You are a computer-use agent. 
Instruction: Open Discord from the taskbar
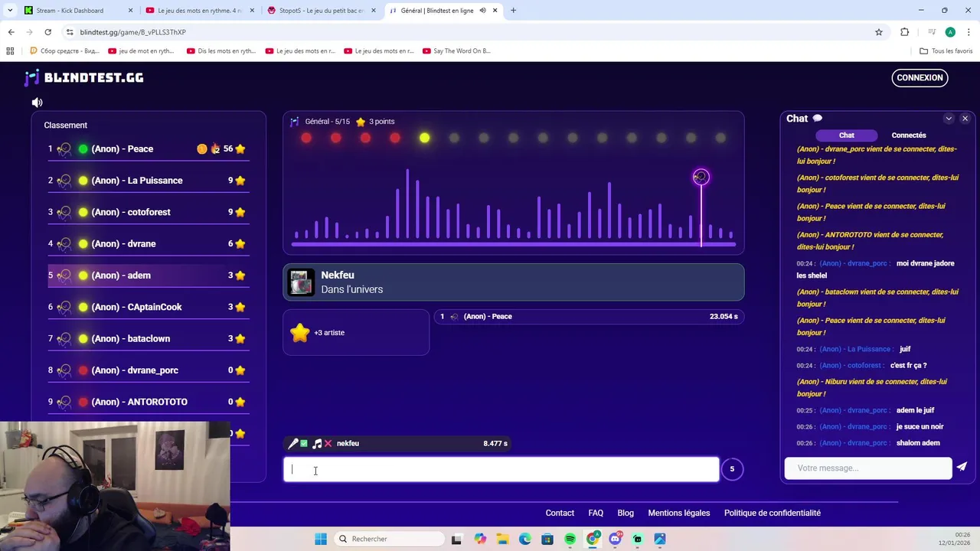[x=615, y=539]
